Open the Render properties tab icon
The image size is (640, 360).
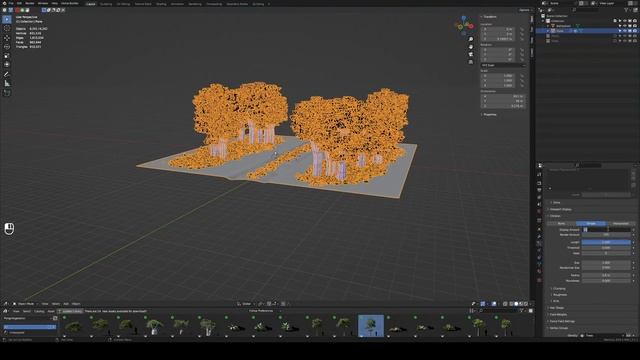click(x=540, y=183)
